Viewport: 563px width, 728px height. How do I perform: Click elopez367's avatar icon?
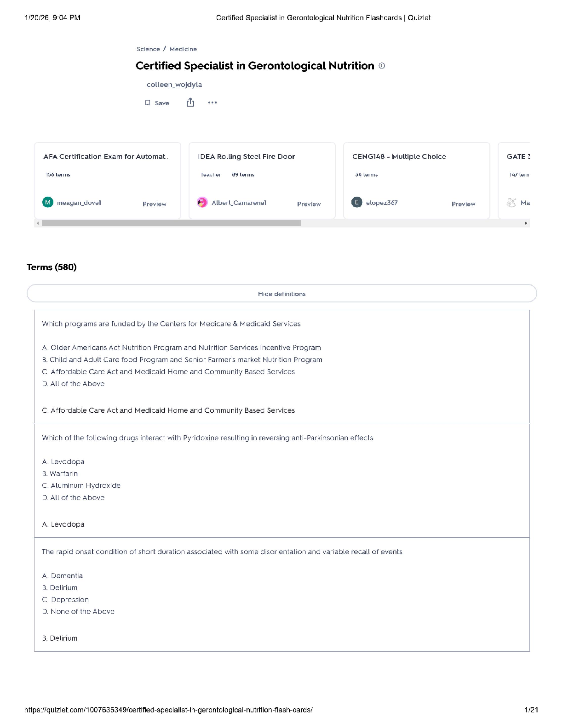pyautogui.click(x=357, y=202)
